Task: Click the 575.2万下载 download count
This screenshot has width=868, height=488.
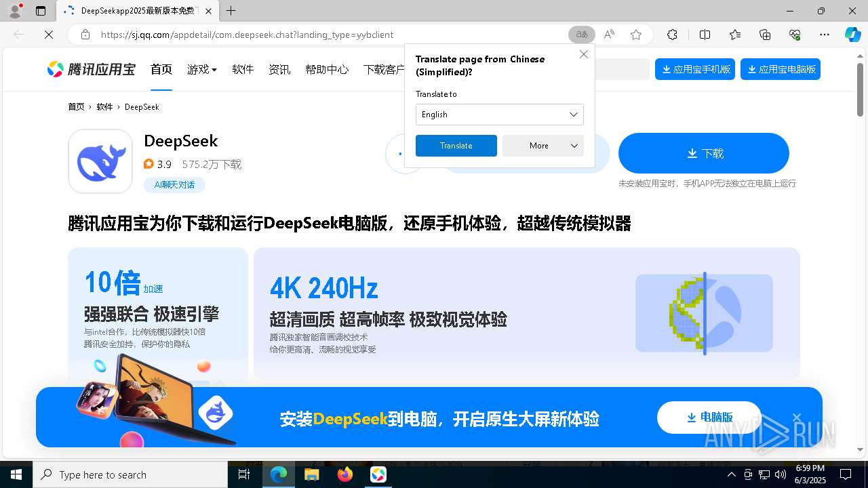Action: click(x=212, y=165)
